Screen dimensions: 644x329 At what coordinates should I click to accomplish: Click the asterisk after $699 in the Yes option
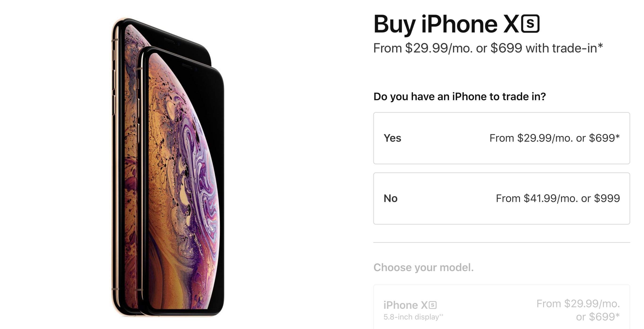click(618, 136)
